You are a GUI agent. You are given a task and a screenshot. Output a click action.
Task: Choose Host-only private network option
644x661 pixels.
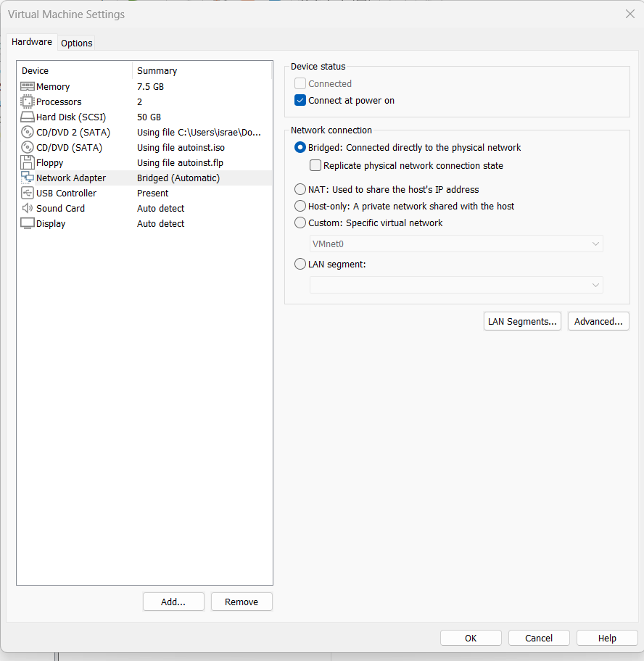click(x=300, y=207)
